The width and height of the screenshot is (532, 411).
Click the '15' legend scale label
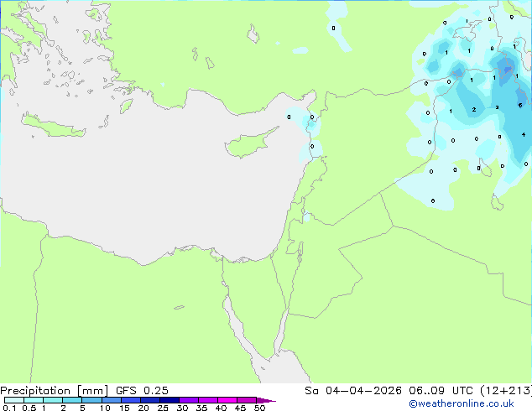124,408
